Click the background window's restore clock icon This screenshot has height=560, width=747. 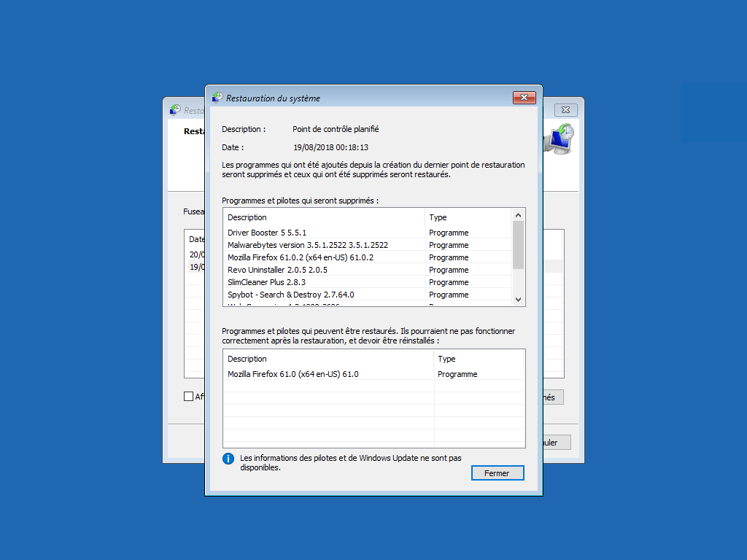tap(560, 139)
